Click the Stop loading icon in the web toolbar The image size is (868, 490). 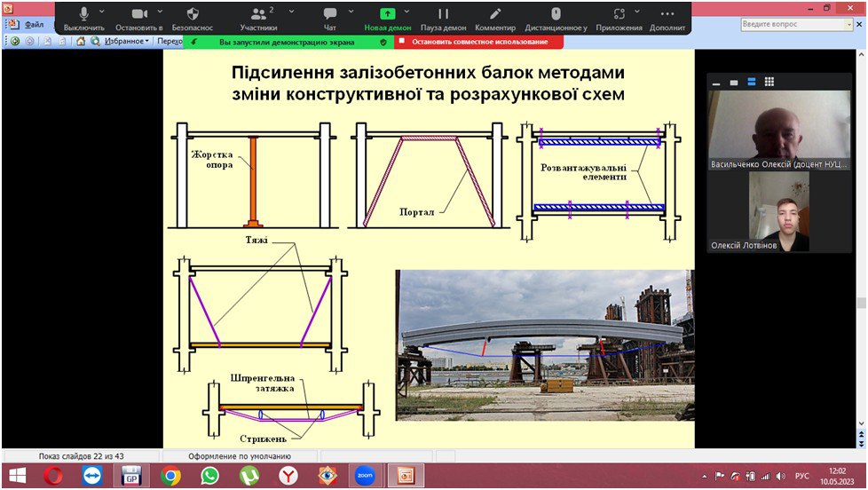(x=48, y=41)
